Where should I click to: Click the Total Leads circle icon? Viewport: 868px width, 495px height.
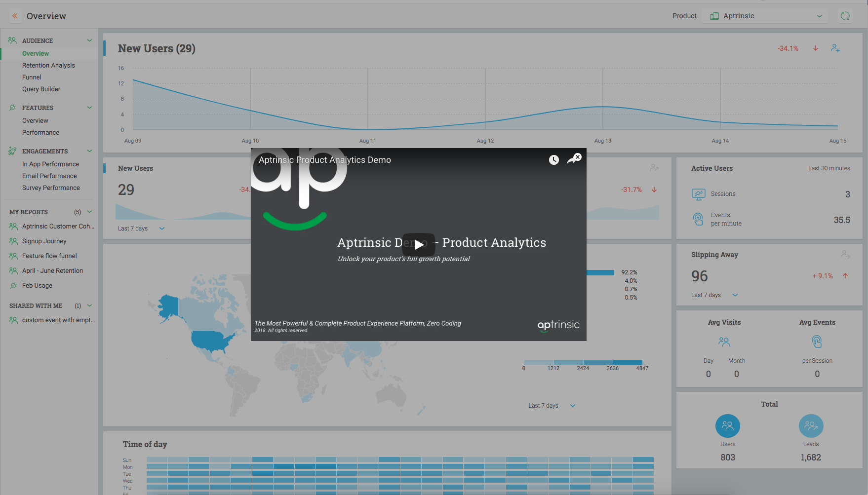(811, 426)
